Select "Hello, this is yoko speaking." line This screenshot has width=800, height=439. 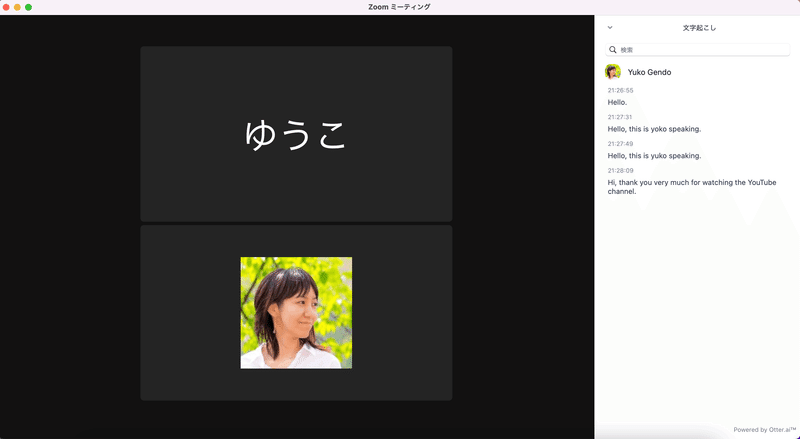[654, 129]
